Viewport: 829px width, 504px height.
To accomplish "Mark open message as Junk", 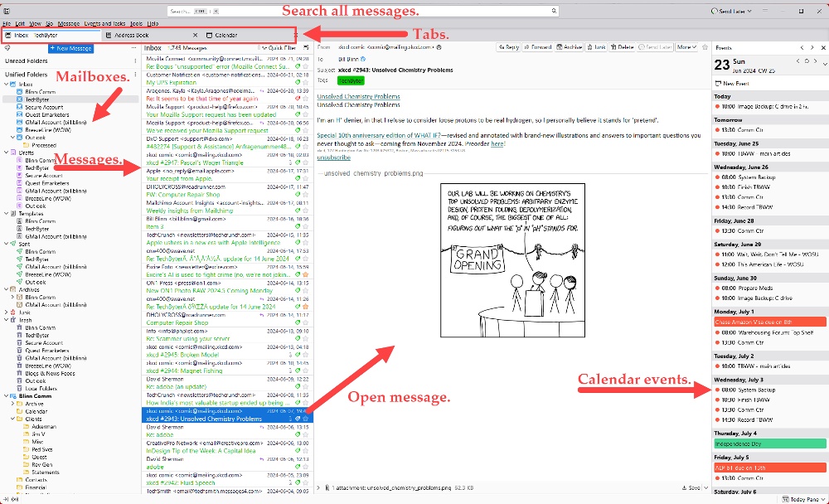I will point(596,47).
